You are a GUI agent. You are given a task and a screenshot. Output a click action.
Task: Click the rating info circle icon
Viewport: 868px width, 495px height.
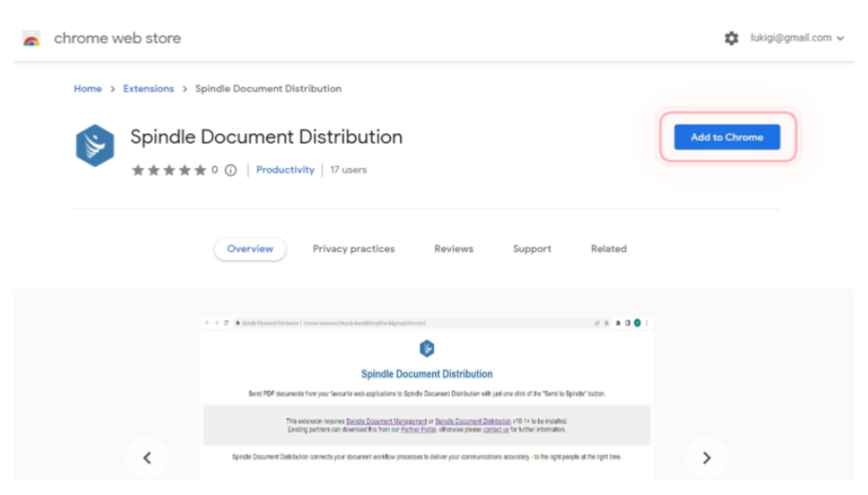pyautogui.click(x=230, y=171)
